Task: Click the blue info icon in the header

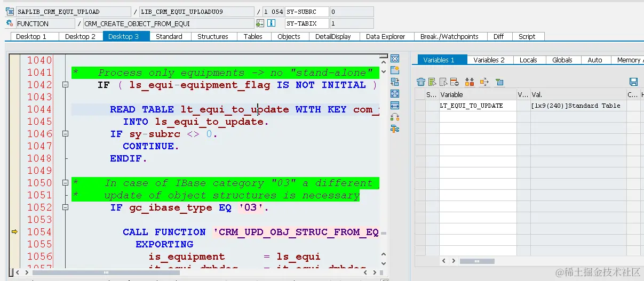Action: [271, 23]
